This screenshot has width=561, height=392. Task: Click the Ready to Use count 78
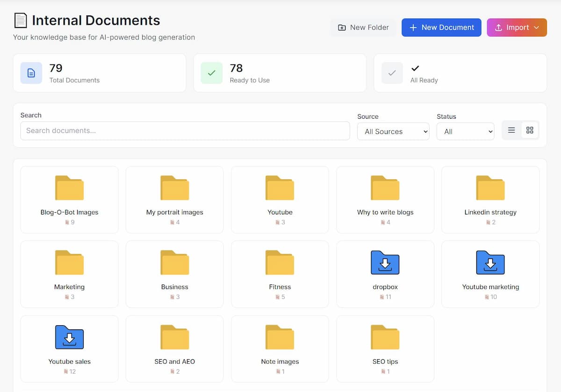237,68
